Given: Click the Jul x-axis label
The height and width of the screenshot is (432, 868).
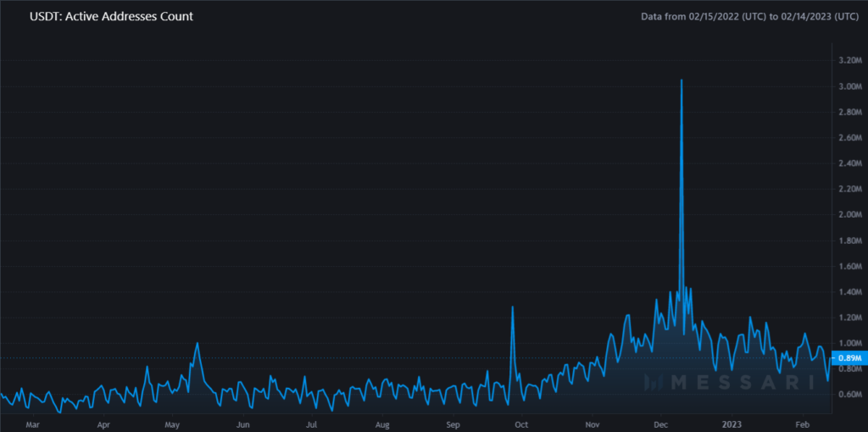Looking at the screenshot, I should 312,425.
